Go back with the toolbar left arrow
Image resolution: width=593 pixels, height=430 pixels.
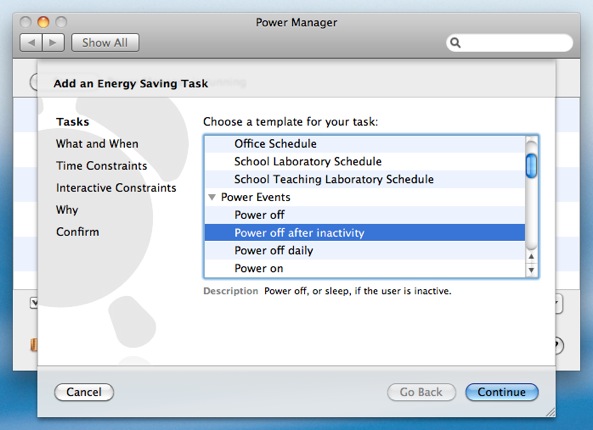[31, 43]
